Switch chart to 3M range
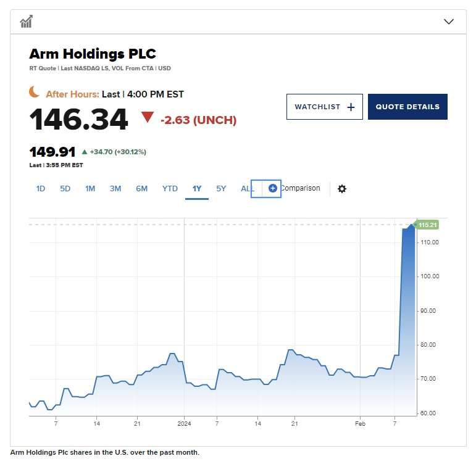The width and height of the screenshot is (476, 464). click(x=115, y=189)
